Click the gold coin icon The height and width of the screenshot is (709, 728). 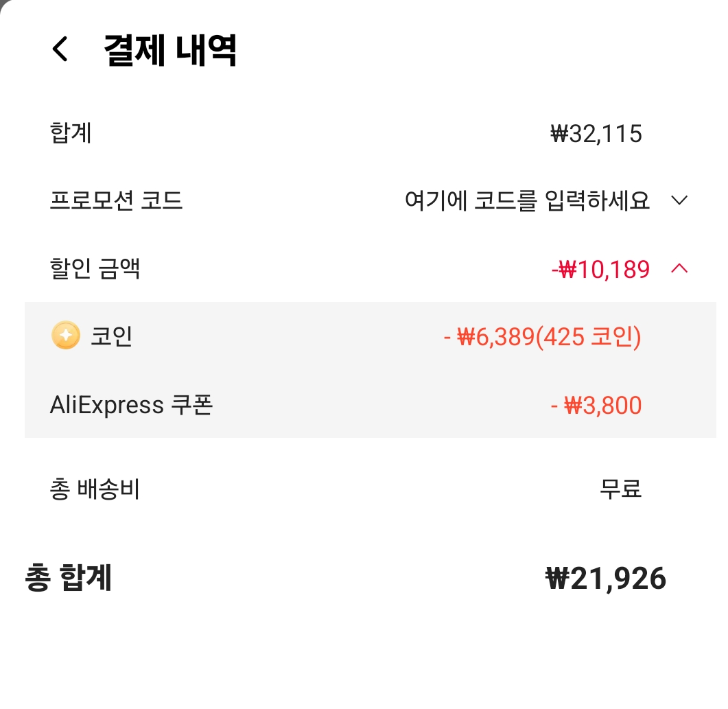(x=65, y=335)
